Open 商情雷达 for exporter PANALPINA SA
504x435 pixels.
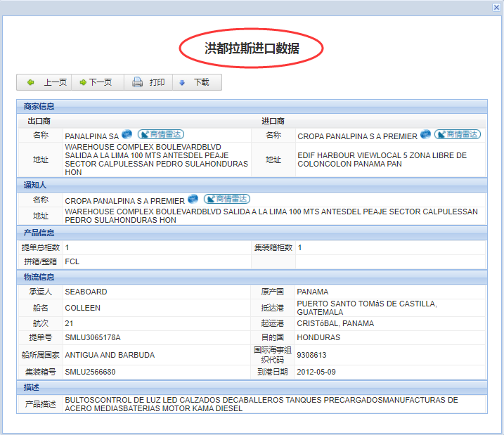(160, 134)
